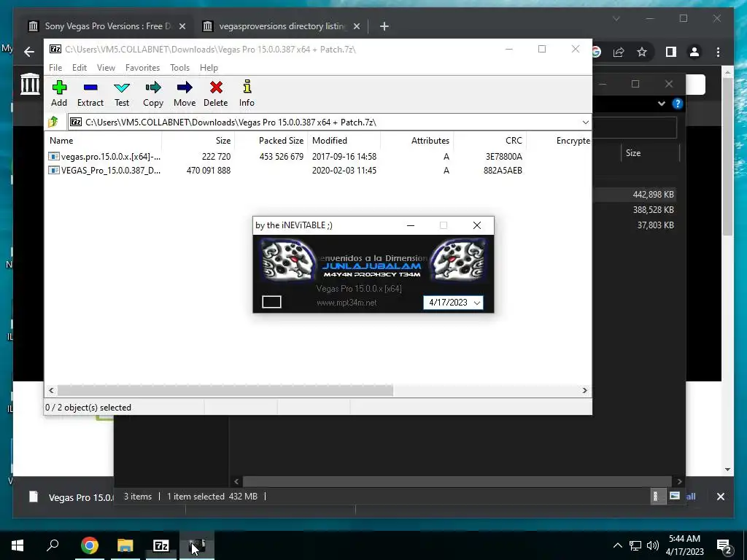Open the Info toolbar icon
The width and height of the screenshot is (747, 560).
(247, 94)
